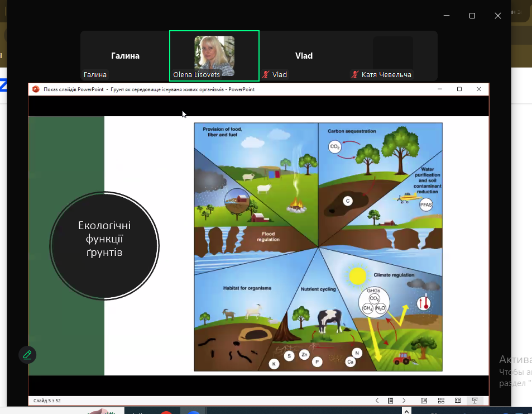This screenshot has height=414, width=532.
Task: Click the 'Екологічні функції ґрунтів' title circle
Action: click(x=104, y=246)
